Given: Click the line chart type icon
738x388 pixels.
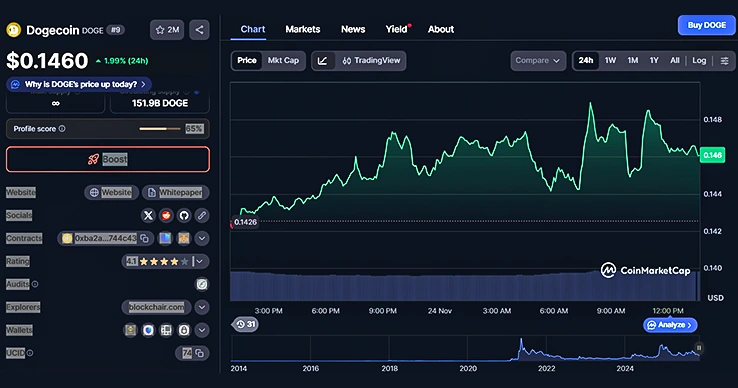Looking at the screenshot, I should (x=323, y=61).
